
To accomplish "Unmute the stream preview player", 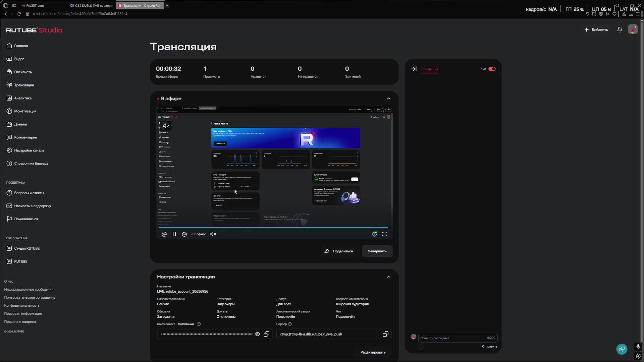I will click(x=213, y=234).
